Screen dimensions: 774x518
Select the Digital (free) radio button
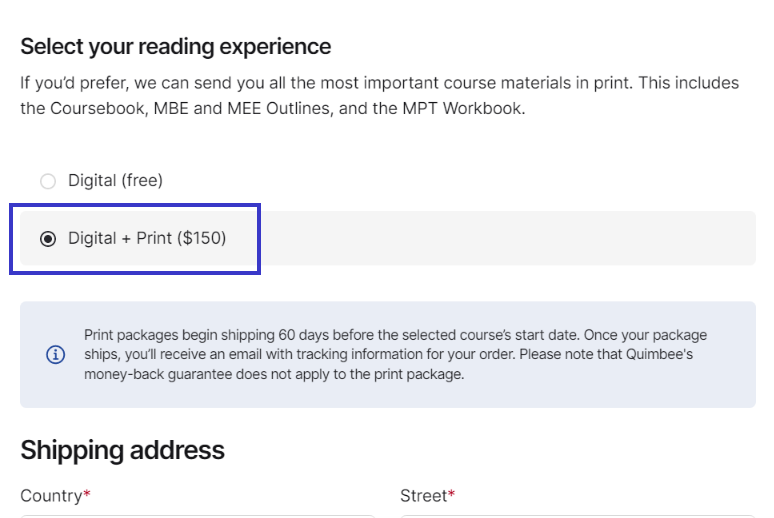(x=48, y=181)
